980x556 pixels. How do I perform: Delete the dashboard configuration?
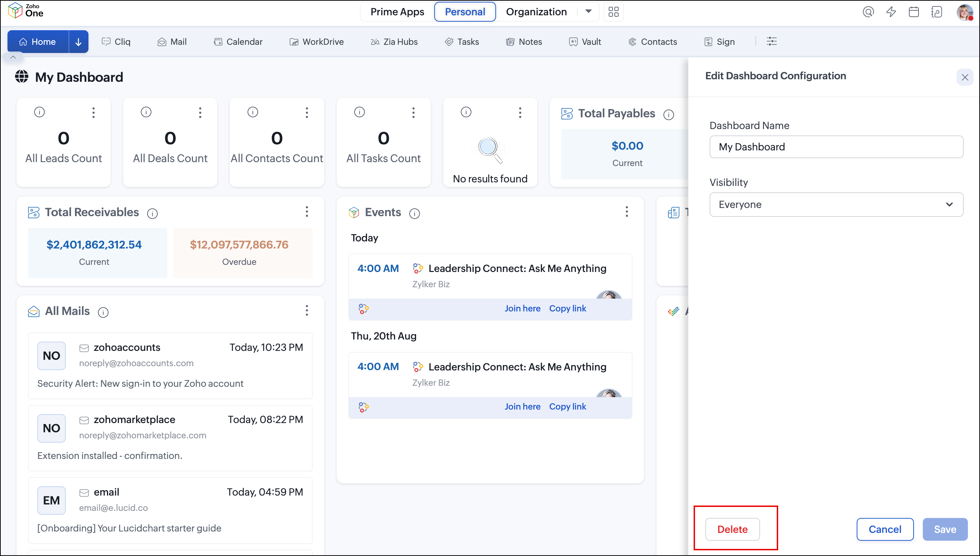pyautogui.click(x=732, y=529)
